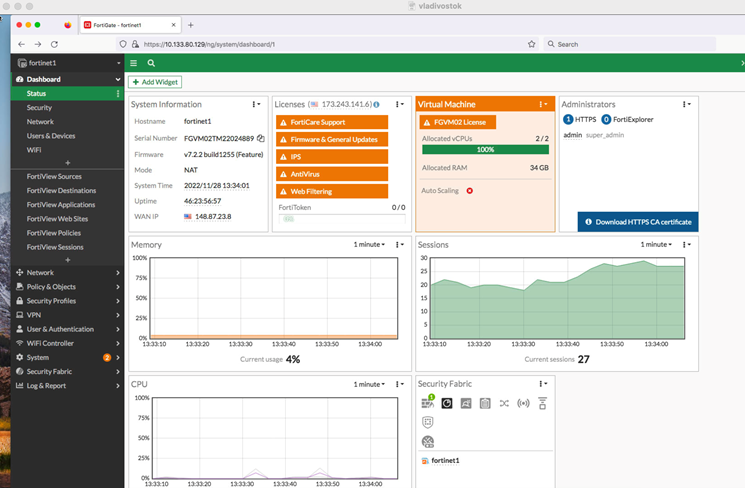Go back in browser history
This screenshot has height=488, width=745.
pos(21,44)
